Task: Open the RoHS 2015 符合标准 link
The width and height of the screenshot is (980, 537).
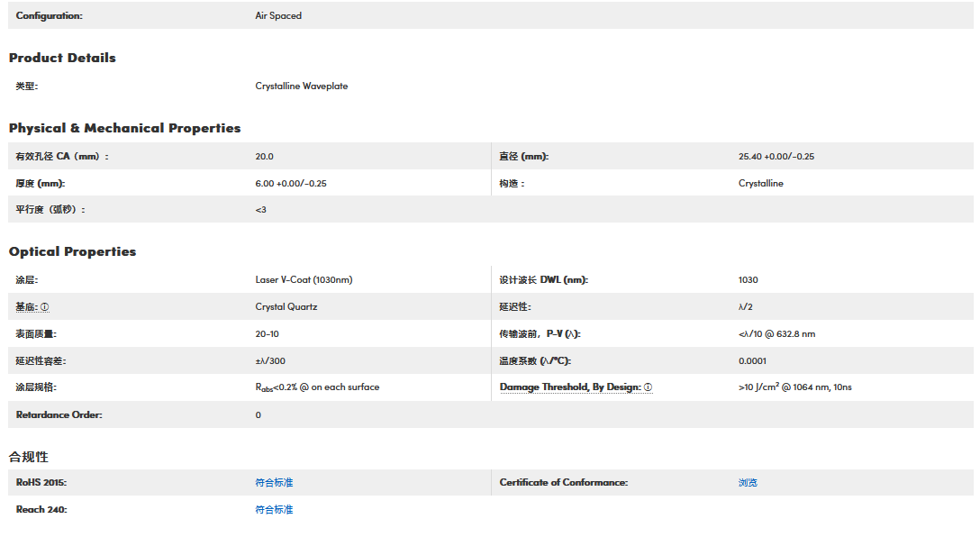Action: pos(274,483)
